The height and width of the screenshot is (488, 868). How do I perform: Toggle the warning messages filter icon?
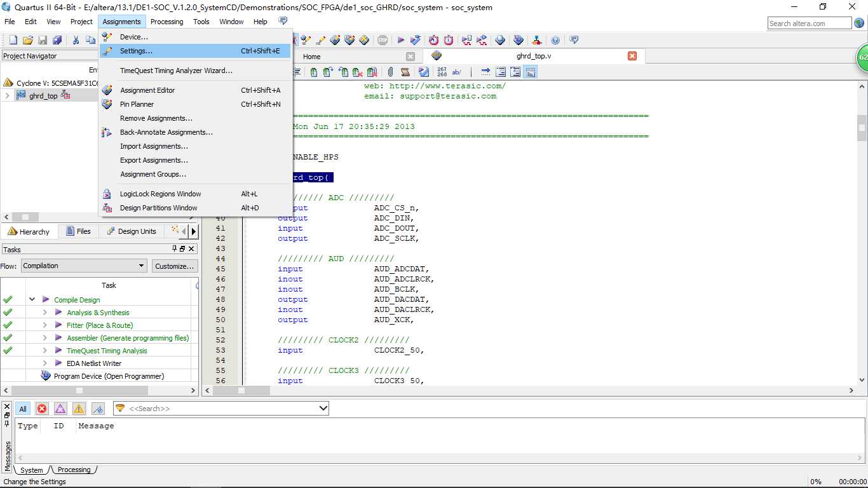click(x=79, y=409)
